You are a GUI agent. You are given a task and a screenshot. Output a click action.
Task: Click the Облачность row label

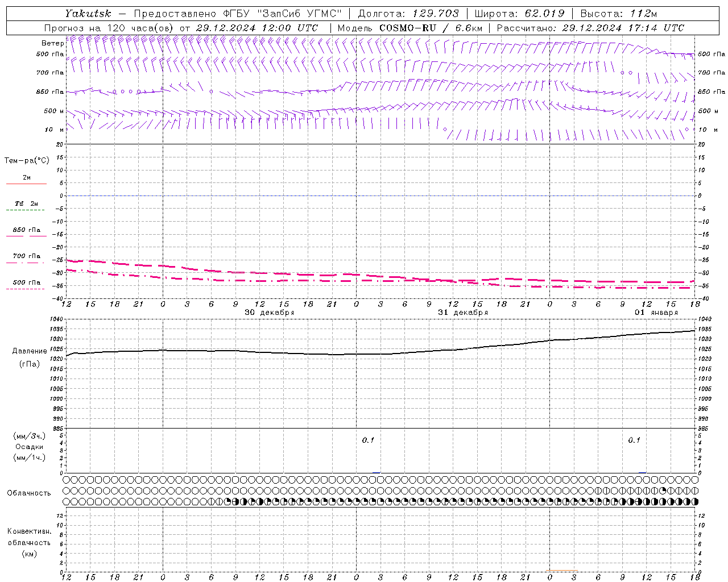[x=29, y=493]
